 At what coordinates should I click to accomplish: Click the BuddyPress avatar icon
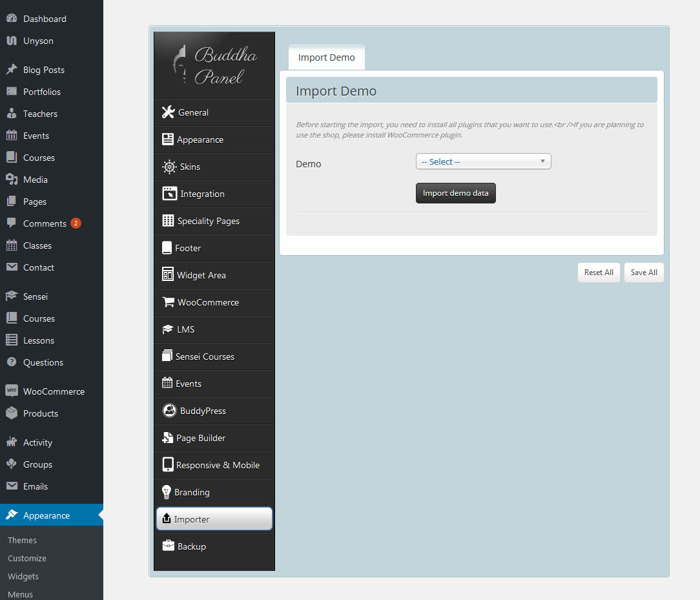coord(169,411)
